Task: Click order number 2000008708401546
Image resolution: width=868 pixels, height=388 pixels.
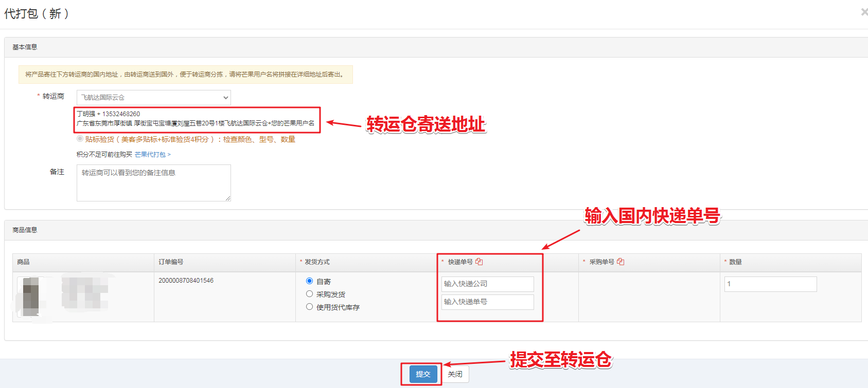Action: pyautogui.click(x=186, y=281)
